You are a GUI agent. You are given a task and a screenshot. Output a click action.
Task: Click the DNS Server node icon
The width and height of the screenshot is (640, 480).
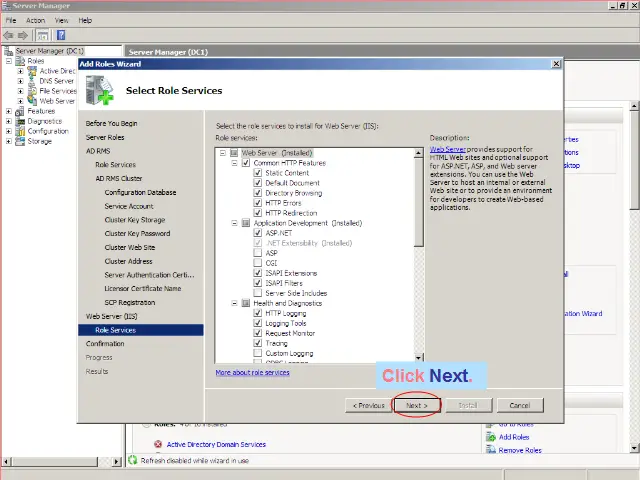click(32, 81)
